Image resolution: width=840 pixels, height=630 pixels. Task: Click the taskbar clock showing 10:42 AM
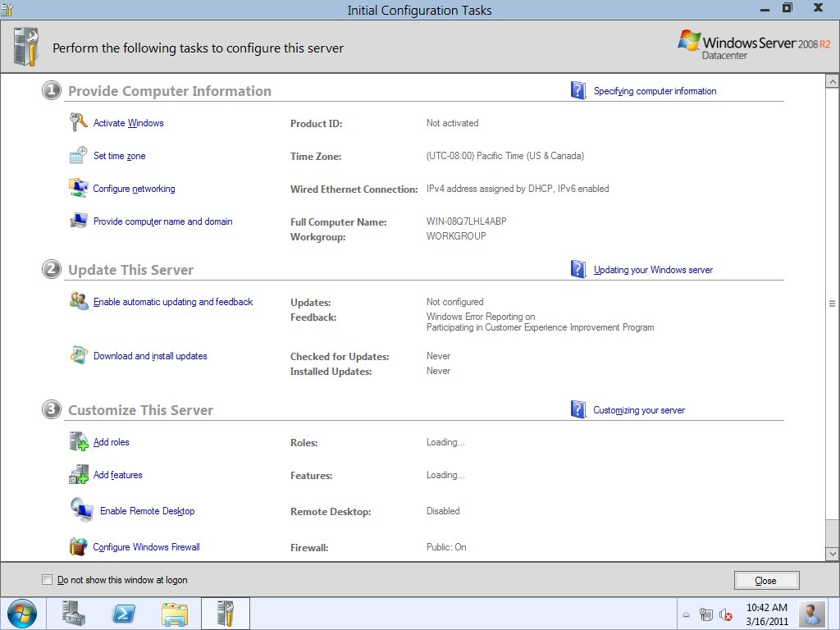(x=766, y=614)
